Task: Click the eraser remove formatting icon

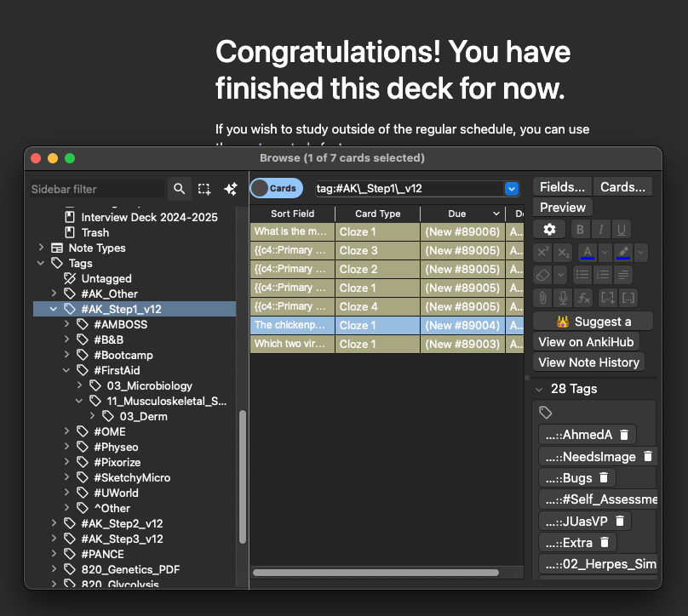Action: [x=542, y=275]
